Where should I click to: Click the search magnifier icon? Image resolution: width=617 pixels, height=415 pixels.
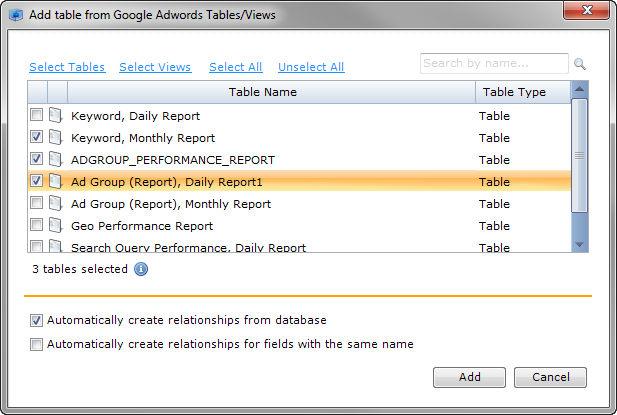580,64
